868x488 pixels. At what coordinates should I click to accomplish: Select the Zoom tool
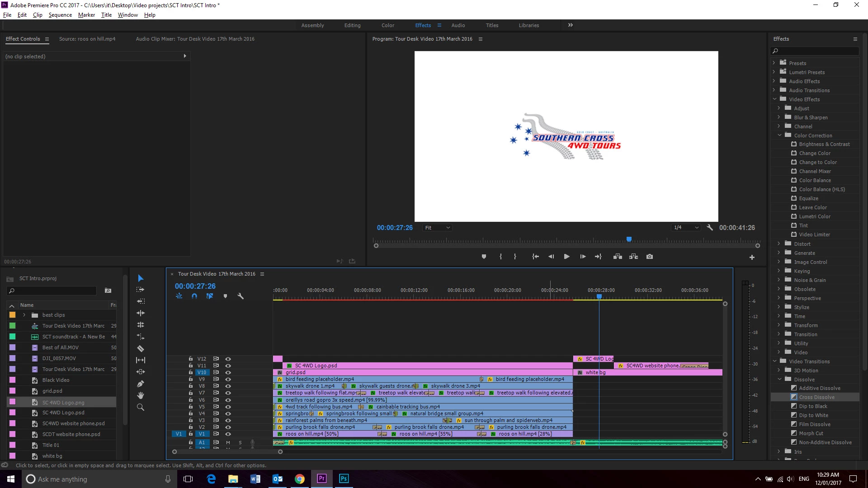coord(141,407)
